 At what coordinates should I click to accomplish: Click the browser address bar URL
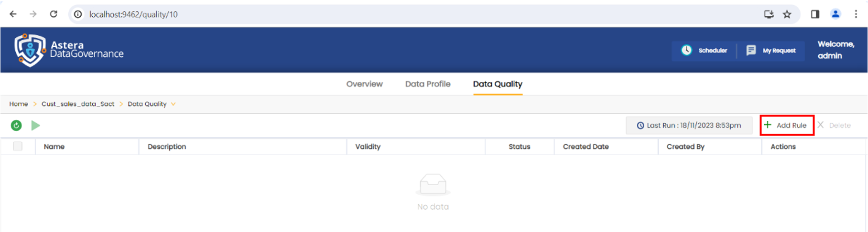tap(133, 14)
